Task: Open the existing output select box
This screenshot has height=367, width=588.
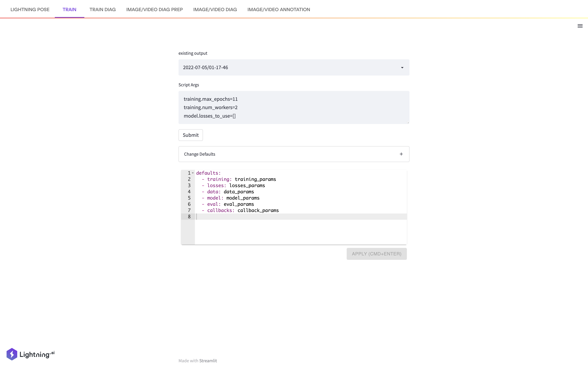Action: (289, 68)
